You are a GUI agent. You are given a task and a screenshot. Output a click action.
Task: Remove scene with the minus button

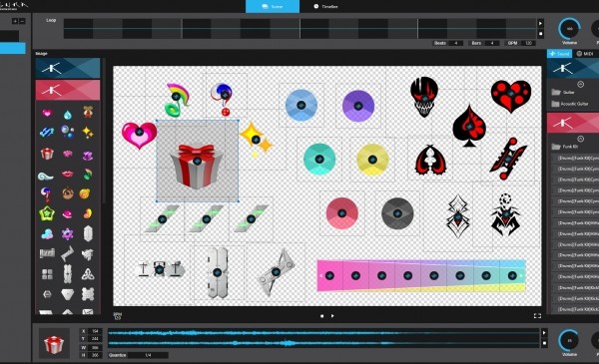(22, 21)
